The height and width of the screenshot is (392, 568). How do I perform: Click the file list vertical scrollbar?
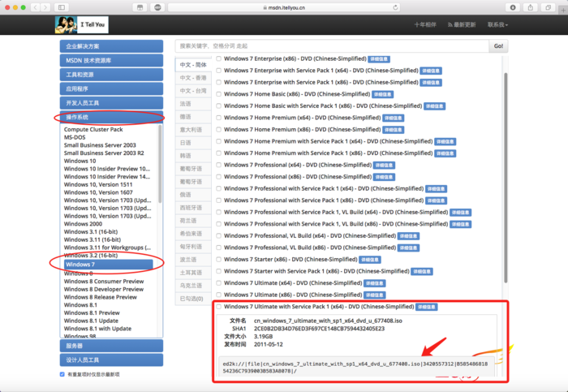[506, 178]
